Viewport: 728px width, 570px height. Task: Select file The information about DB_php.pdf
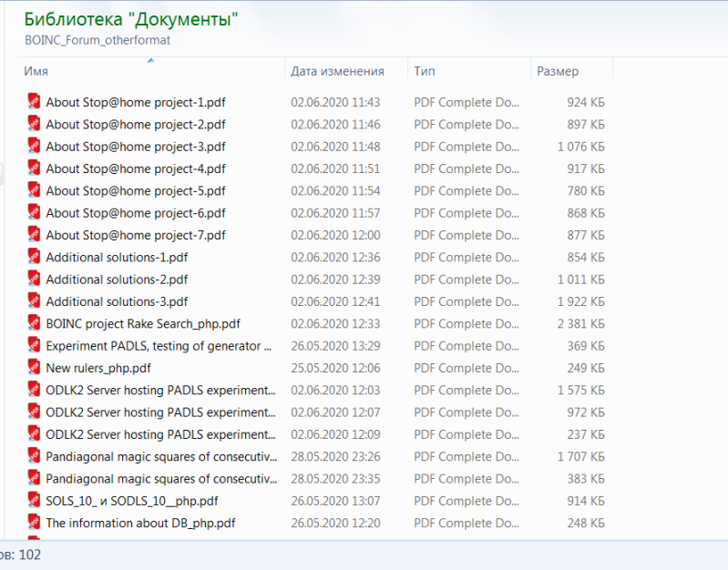[x=140, y=524]
